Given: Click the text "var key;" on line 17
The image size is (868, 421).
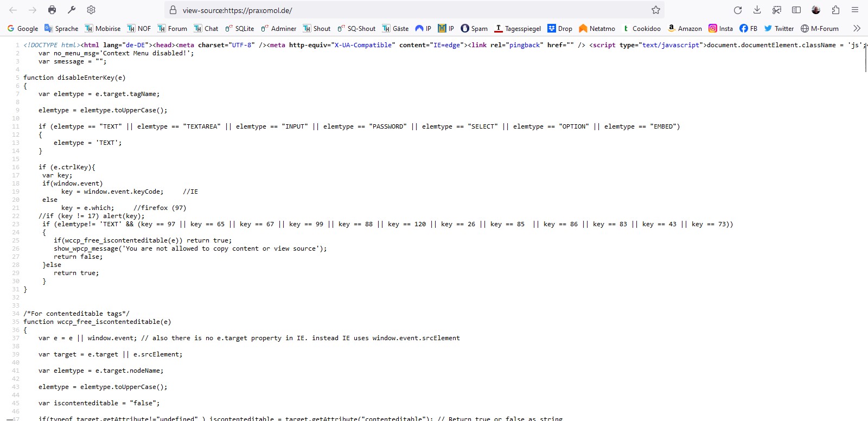Looking at the screenshot, I should click(58, 175).
